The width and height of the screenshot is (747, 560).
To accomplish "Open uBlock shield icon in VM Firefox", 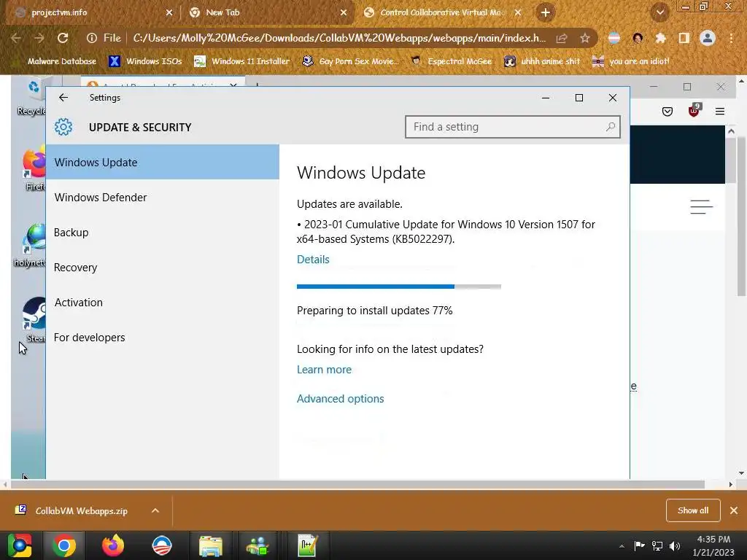I will 694,111.
